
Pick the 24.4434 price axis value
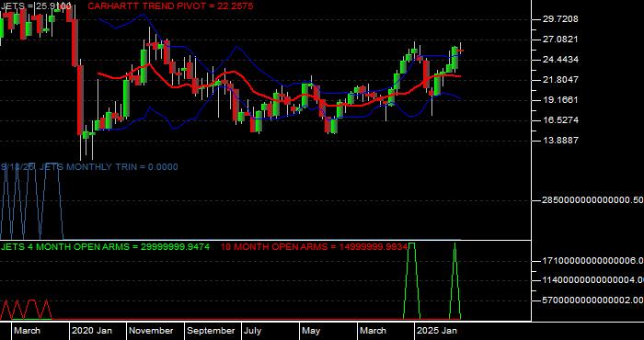click(x=560, y=60)
